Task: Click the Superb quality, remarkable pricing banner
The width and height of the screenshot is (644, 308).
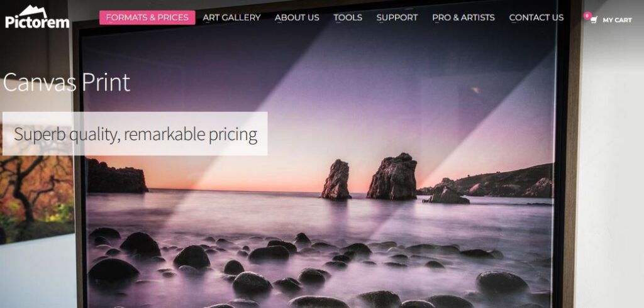Action: click(135, 134)
